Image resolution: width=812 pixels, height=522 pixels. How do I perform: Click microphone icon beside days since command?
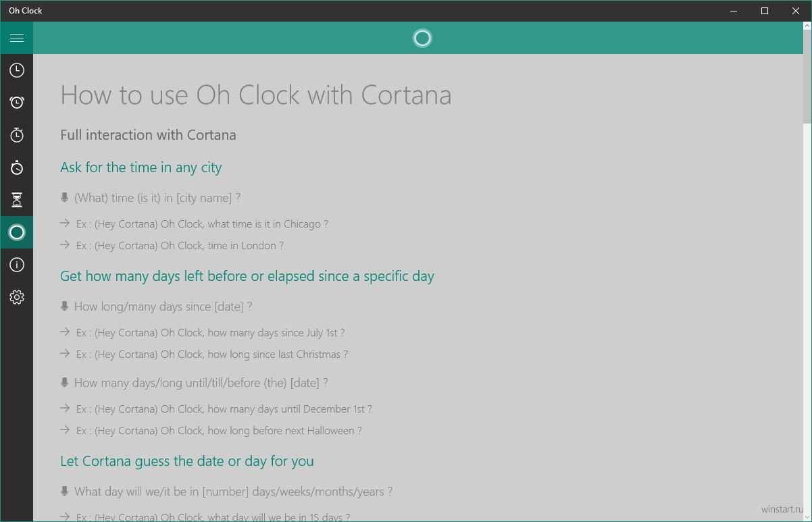[x=65, y=307]
